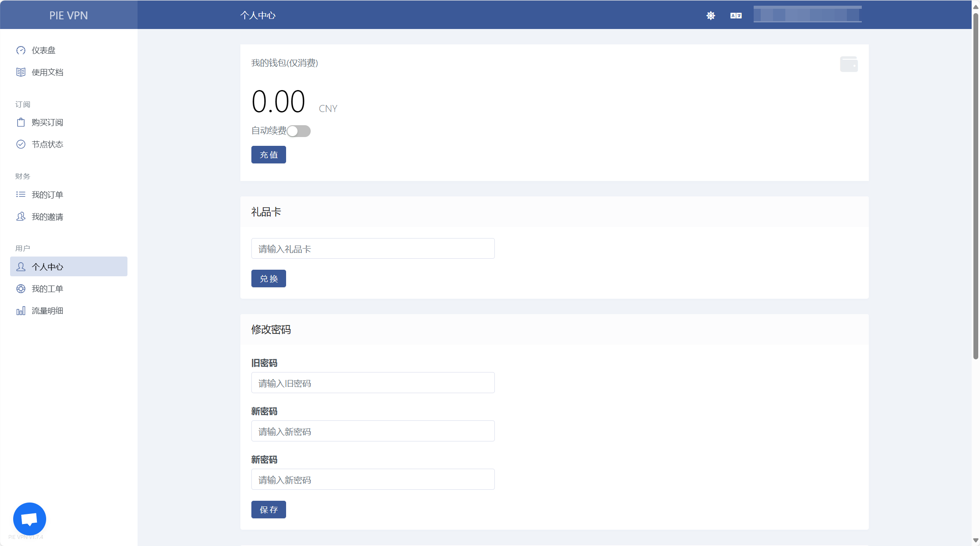Open the language switch icon
Viewport: 980px width, 546px height.
[736, 16]
